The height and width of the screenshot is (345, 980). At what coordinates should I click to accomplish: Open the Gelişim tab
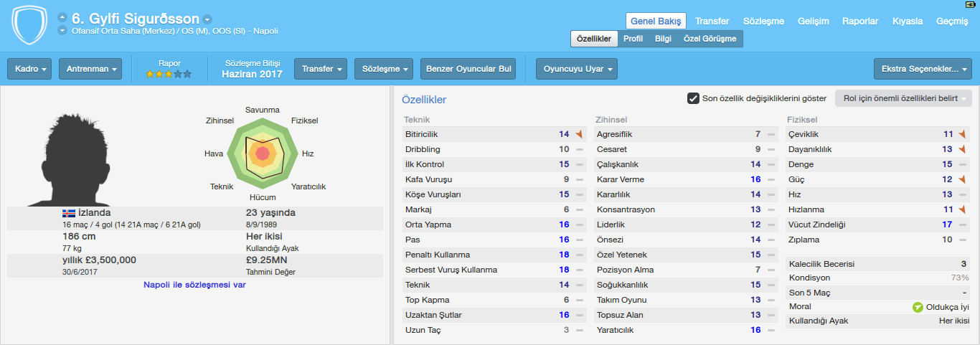[813, 22]
